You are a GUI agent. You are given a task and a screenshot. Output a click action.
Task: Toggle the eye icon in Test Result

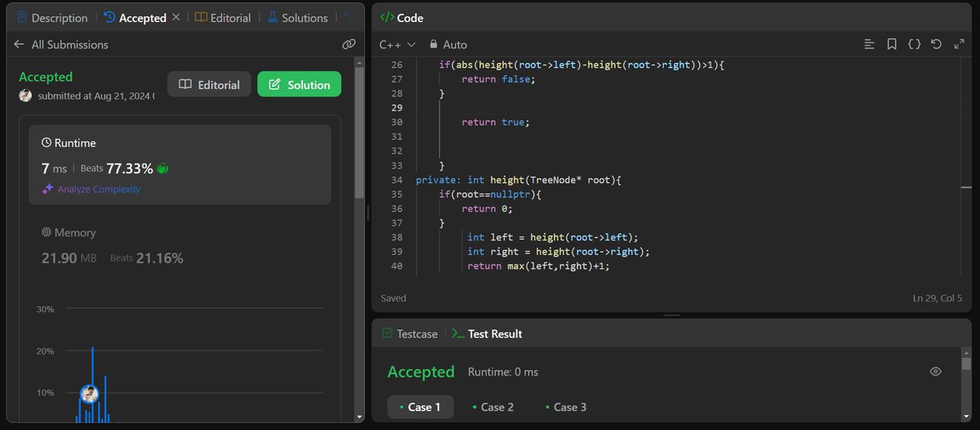[x=936, y=371]
